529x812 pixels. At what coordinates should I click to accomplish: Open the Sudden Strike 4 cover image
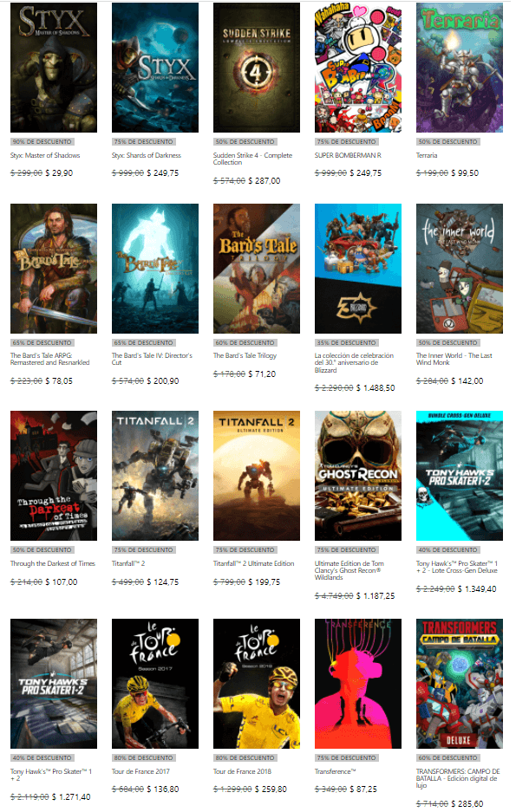(x=256, y=68)
